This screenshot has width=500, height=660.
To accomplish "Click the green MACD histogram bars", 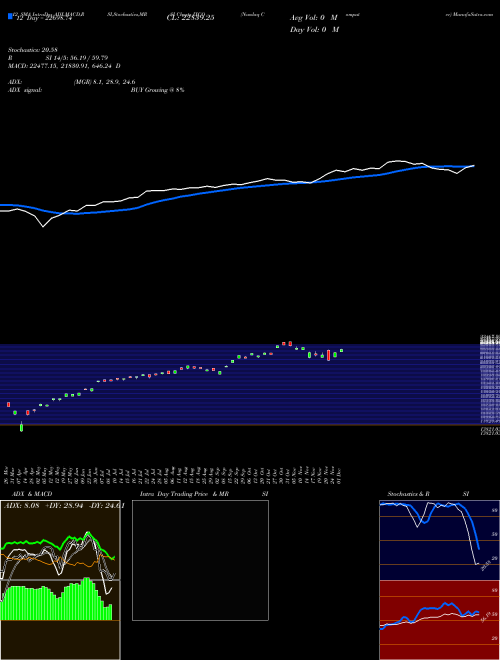I will click(x=56, y=599).
